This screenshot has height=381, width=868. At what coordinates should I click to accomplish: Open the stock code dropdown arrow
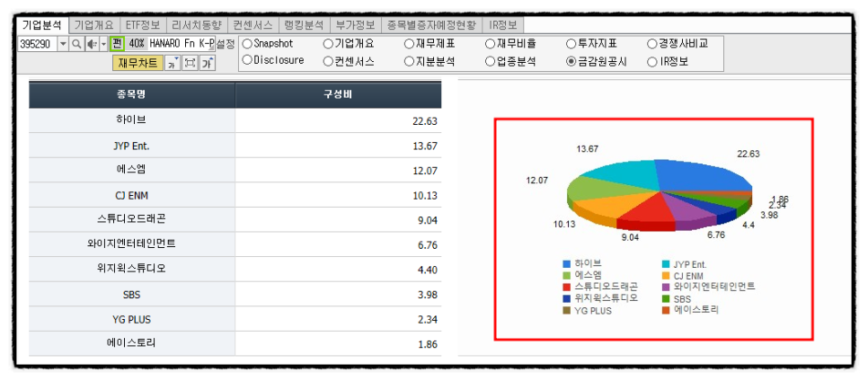click(x=63, y=44)
